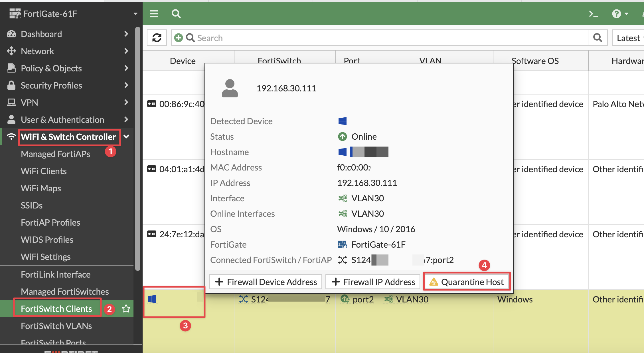Click device row 00:86:9c:40
644x353 pixels.
coord(176,104)
